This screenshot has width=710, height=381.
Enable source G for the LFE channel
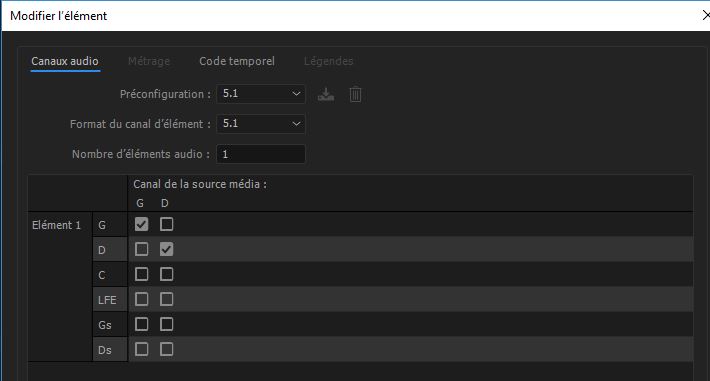[141, 299]
